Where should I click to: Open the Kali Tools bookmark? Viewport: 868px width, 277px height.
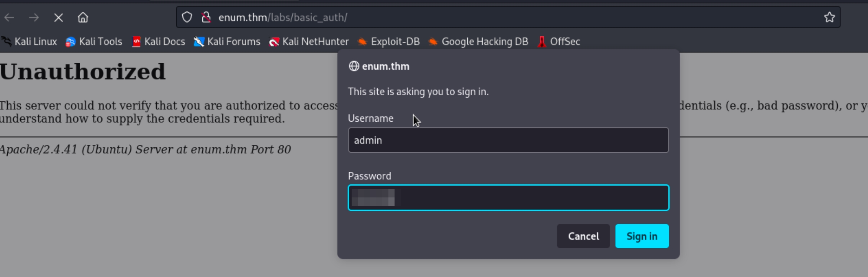tap(94, 42)
